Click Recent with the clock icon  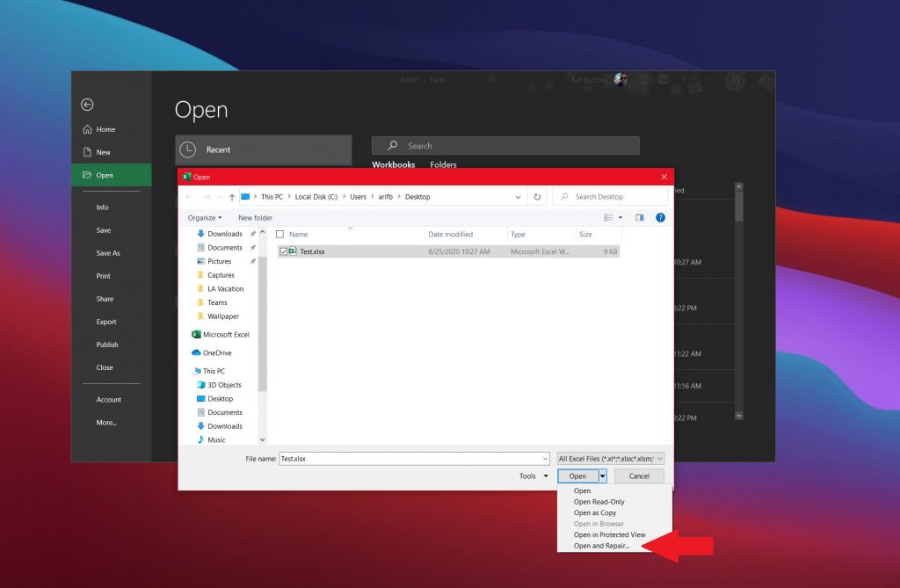click(264, 150)
